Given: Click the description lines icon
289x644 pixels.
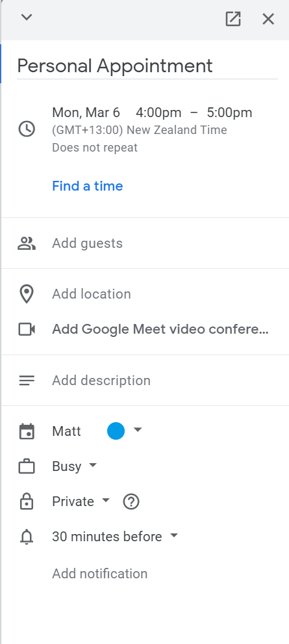Looking at the screenshot, I should click(27, 381).
